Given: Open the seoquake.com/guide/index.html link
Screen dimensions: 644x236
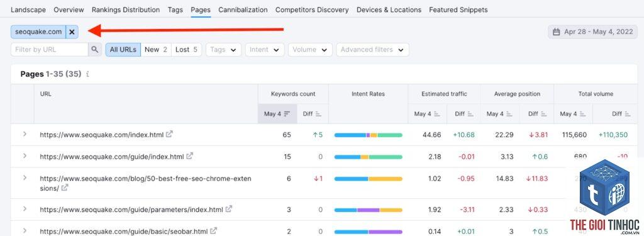Looking at the screenshot, I should click(112, 156).
